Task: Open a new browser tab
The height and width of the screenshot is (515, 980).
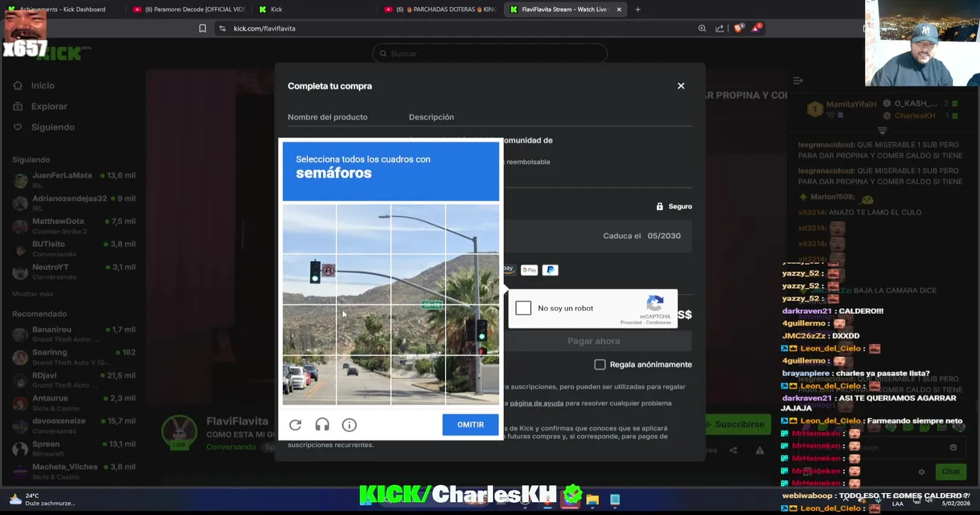Action: click(638, 9)
